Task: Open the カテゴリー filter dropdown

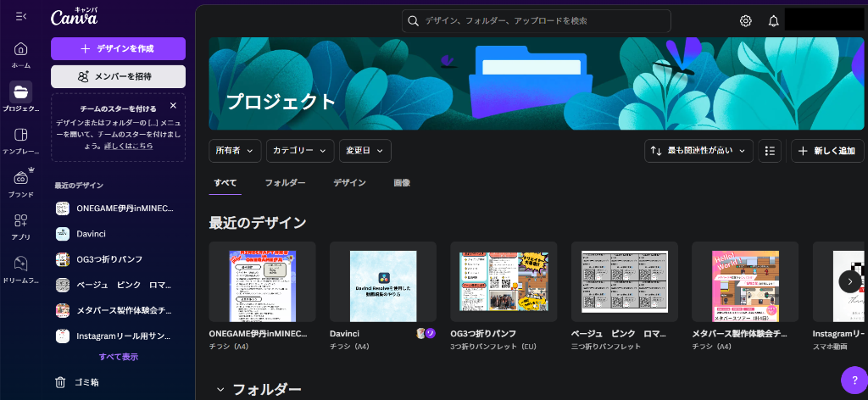Action: pos(300,151)
